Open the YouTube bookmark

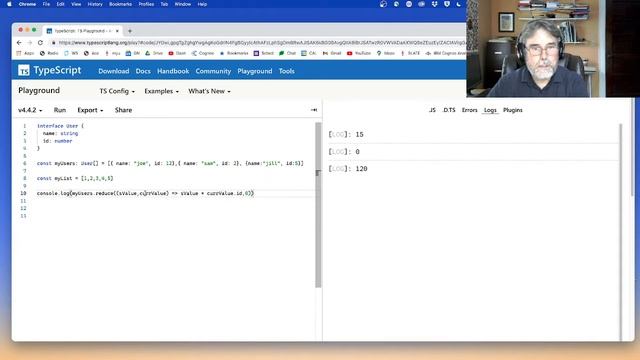(359, 53)
